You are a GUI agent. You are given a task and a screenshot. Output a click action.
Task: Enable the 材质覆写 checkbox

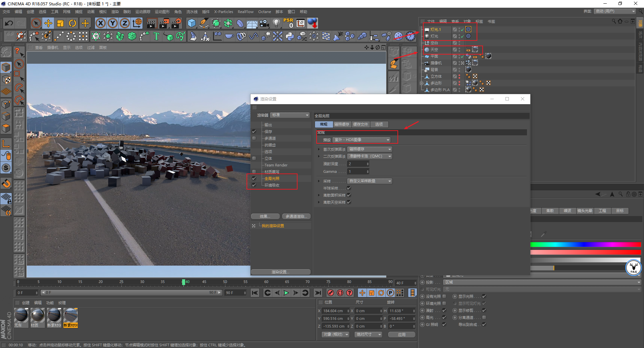(254, 172)
